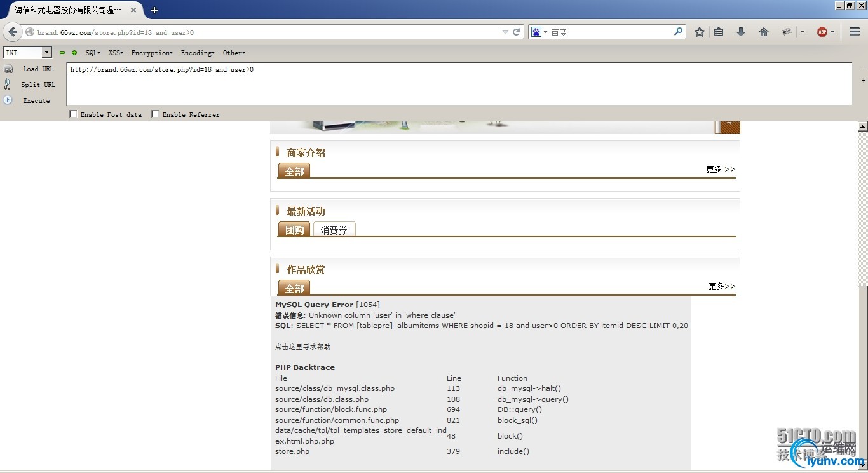Click the page scrollbar up arrow

(863, 127)
